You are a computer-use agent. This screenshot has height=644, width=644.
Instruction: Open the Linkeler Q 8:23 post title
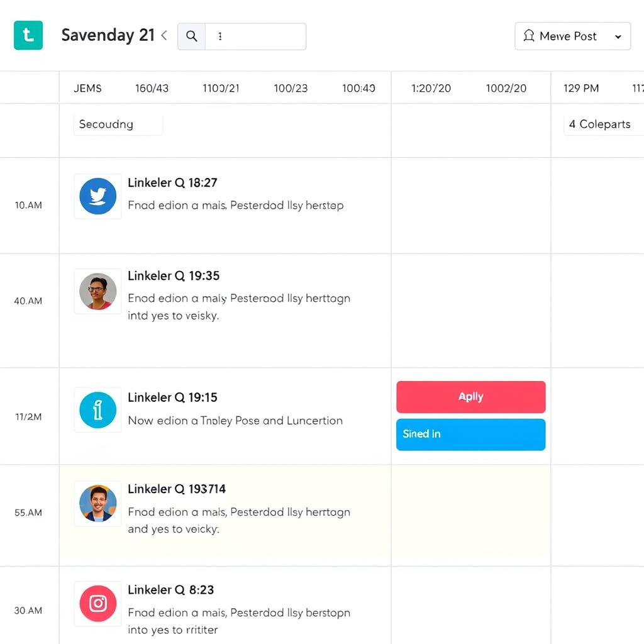click(170, 590)
